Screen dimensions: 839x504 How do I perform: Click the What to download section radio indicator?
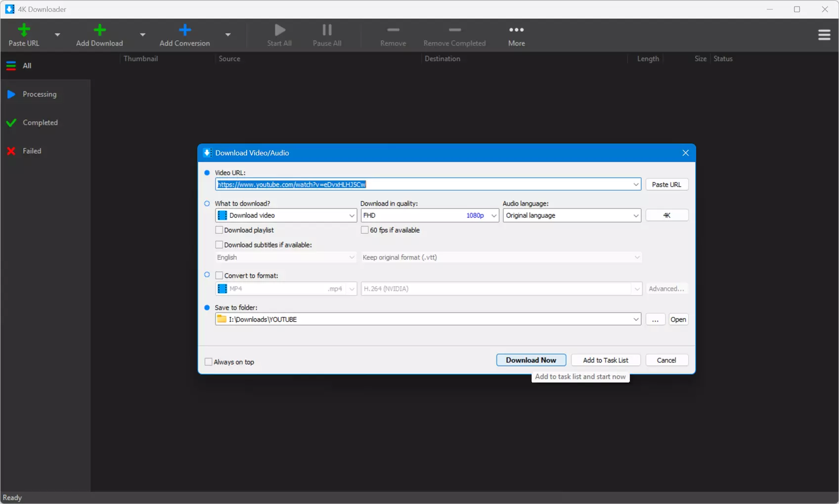point(207,204)
